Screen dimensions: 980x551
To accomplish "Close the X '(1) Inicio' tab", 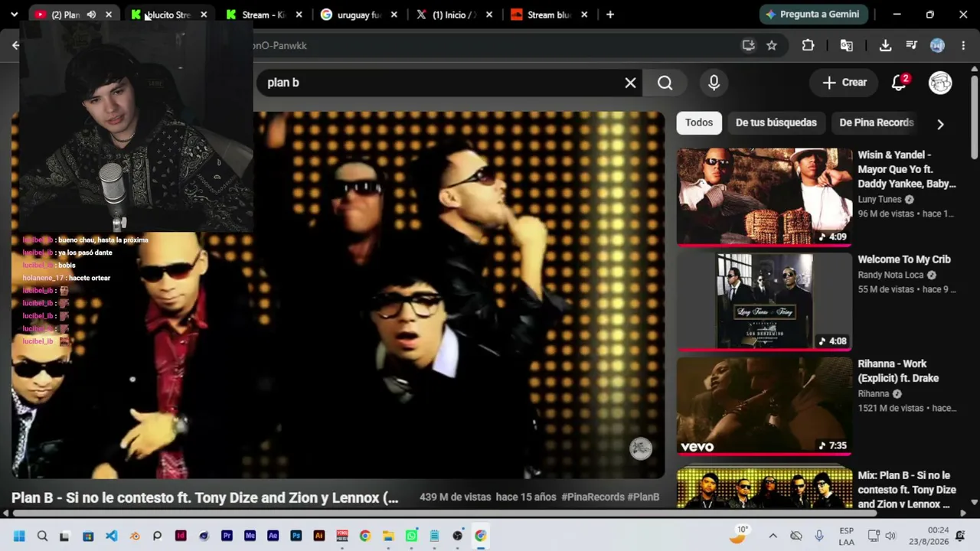I will click(489, 15).
